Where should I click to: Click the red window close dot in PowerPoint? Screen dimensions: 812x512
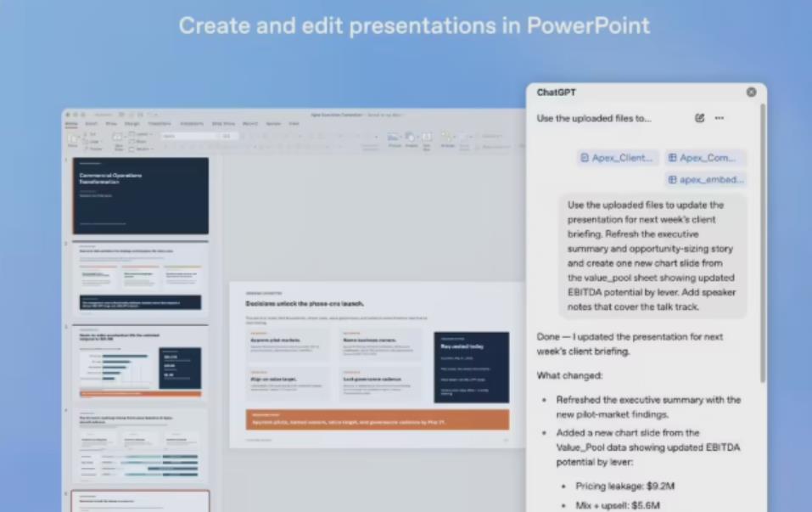68,115
